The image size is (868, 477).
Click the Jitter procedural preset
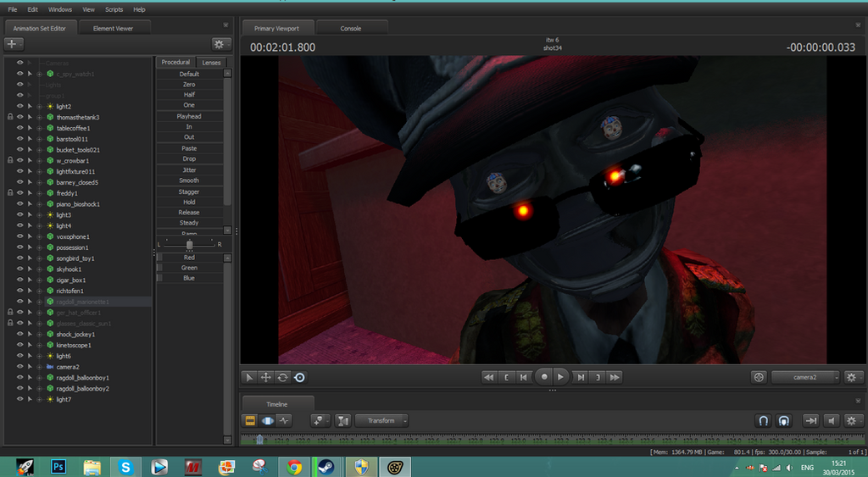[x=189, y=170]
